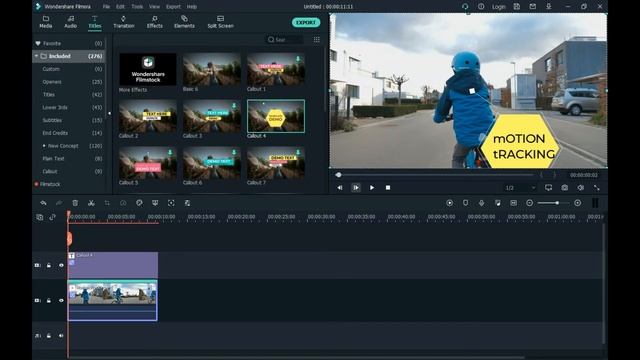Toggle lock on the video clip track
The image size is (640, 360).
[x=49, y=300]
